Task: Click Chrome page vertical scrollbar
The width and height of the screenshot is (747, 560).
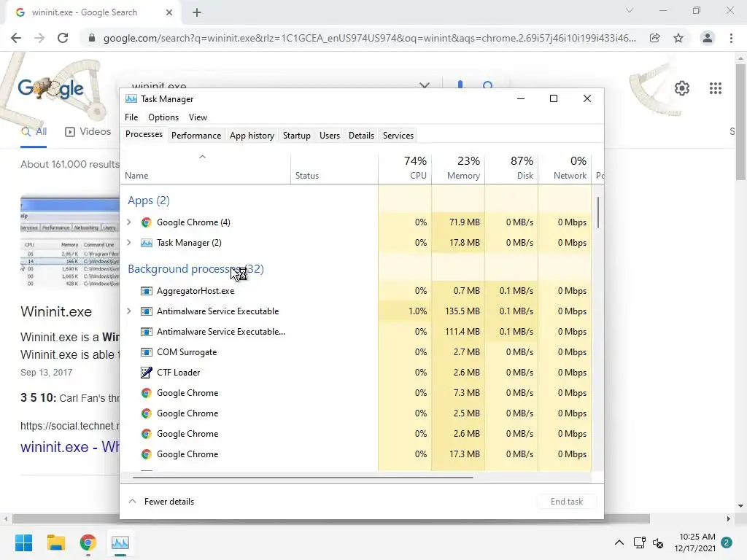Action: tap(740, 122)
